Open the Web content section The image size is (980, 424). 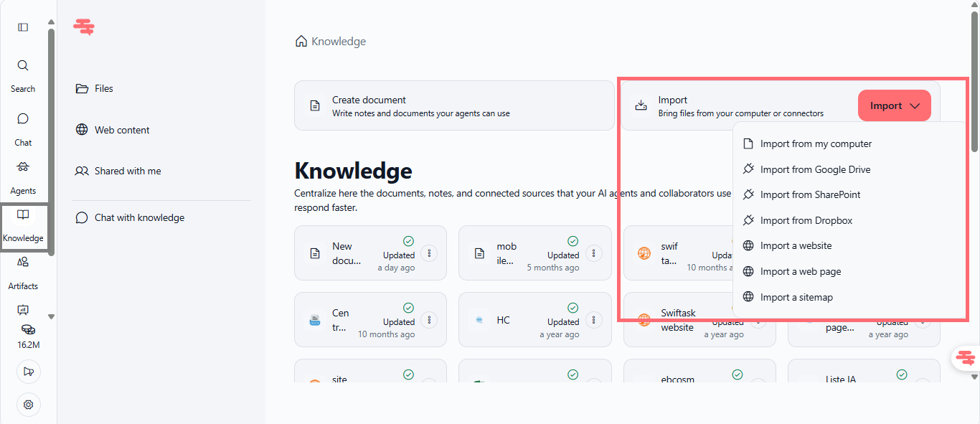coord(122,130)
